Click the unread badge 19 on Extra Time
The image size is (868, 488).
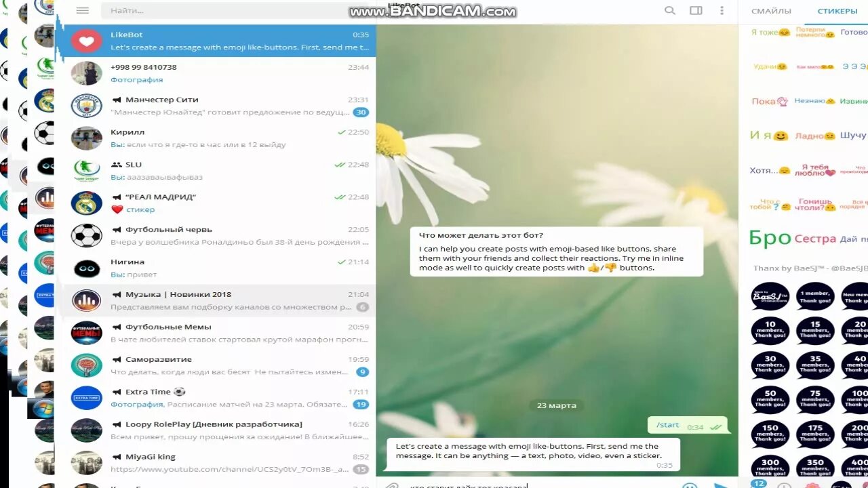(361, 405)
